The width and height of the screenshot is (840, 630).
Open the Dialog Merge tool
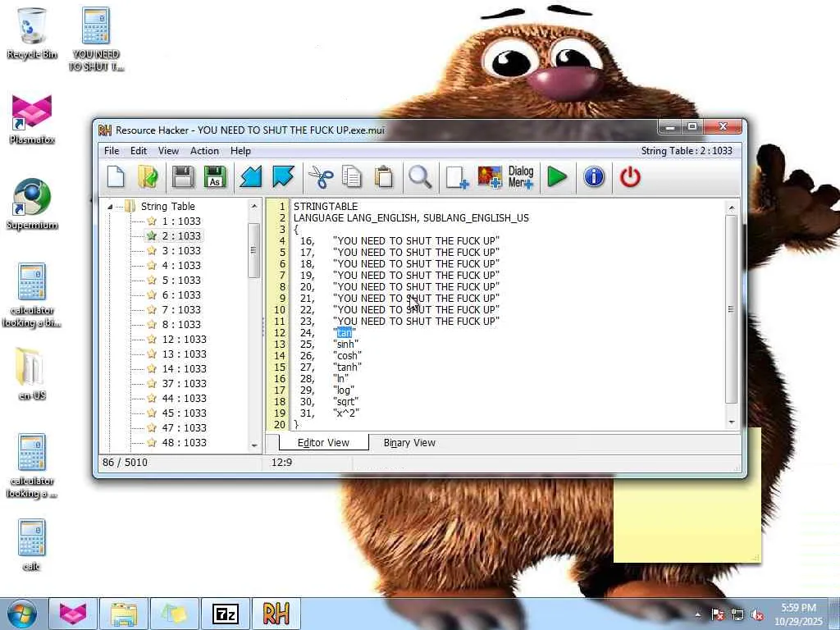coord(521,177)
